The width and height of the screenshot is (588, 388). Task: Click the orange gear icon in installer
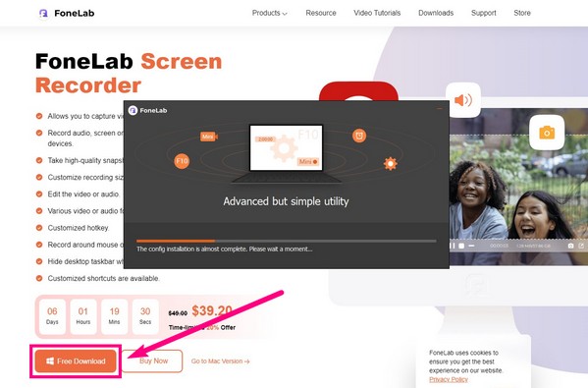tap(391, 164)
